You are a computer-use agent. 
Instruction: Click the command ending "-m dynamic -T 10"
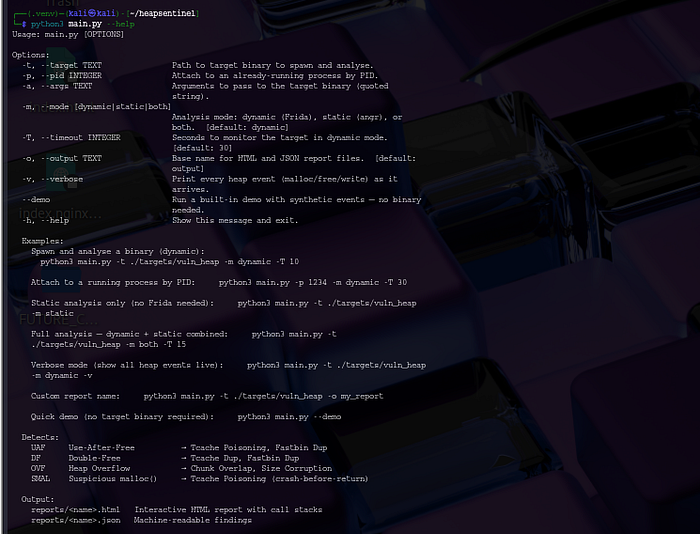[170, 262]
